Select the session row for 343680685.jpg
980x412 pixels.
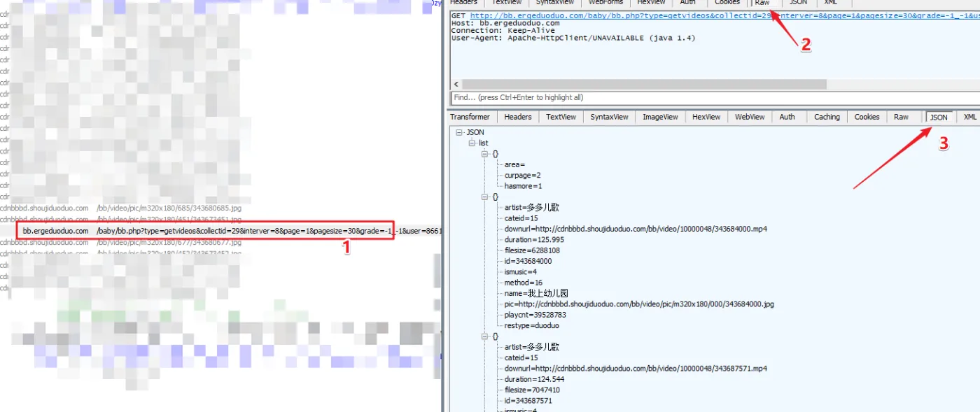pyautogui.click(x=220, y=208)
